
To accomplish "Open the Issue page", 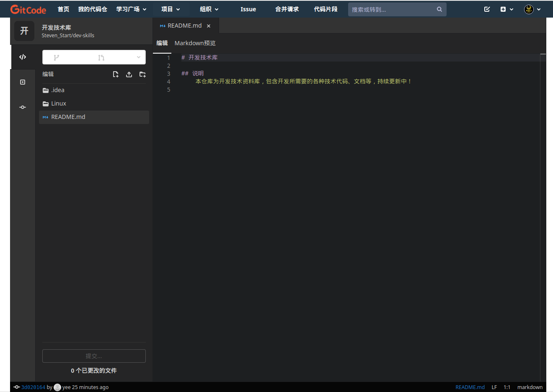I will (x=248, y=9).
